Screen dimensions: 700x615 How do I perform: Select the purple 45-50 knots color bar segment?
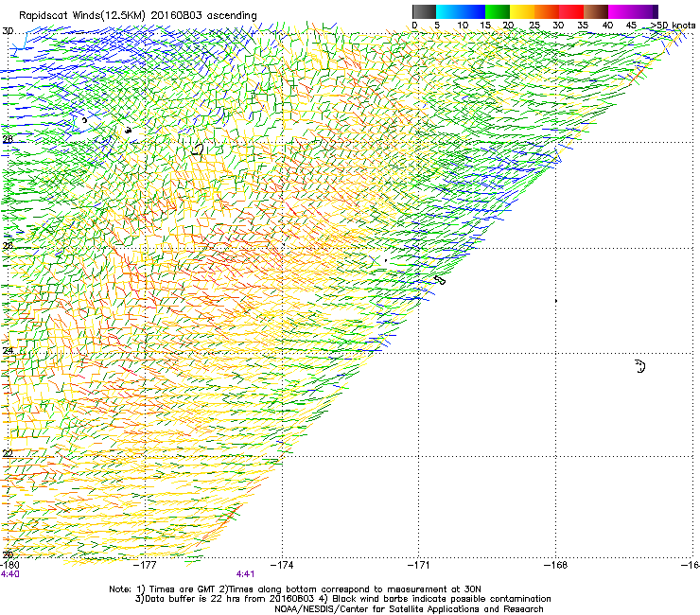(x=645, y=11)
